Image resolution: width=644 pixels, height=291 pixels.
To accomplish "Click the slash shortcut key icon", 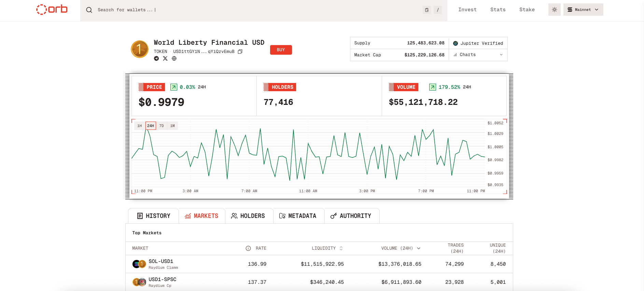I will click(438, 10).
